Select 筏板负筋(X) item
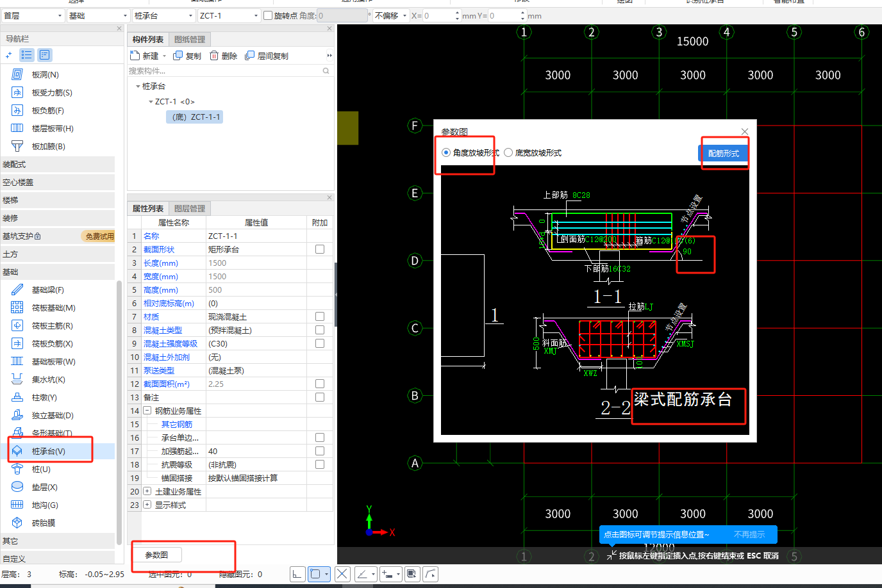 point(52,344)
